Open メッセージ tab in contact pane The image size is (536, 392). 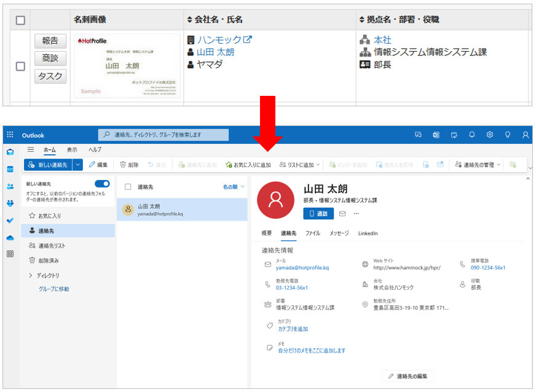pos(339,233)
